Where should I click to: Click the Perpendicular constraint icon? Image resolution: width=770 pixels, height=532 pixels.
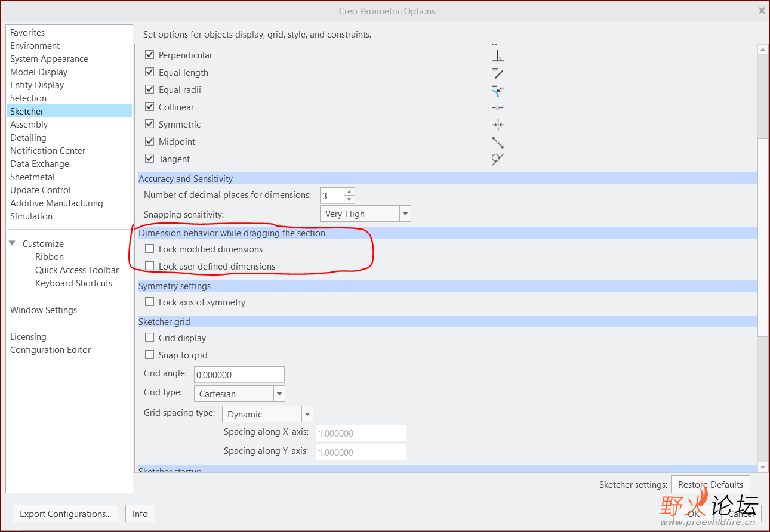[498, 55]
